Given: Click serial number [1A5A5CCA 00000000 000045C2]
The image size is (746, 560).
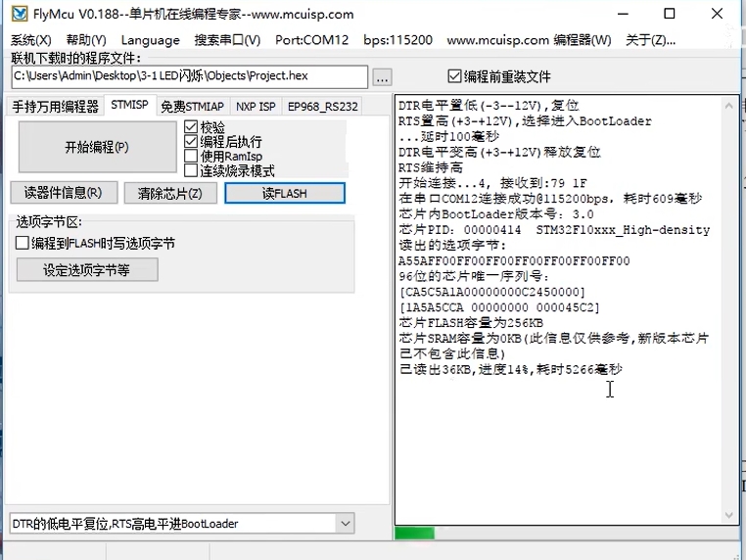Looking at the screenshot, I should 499,307.
